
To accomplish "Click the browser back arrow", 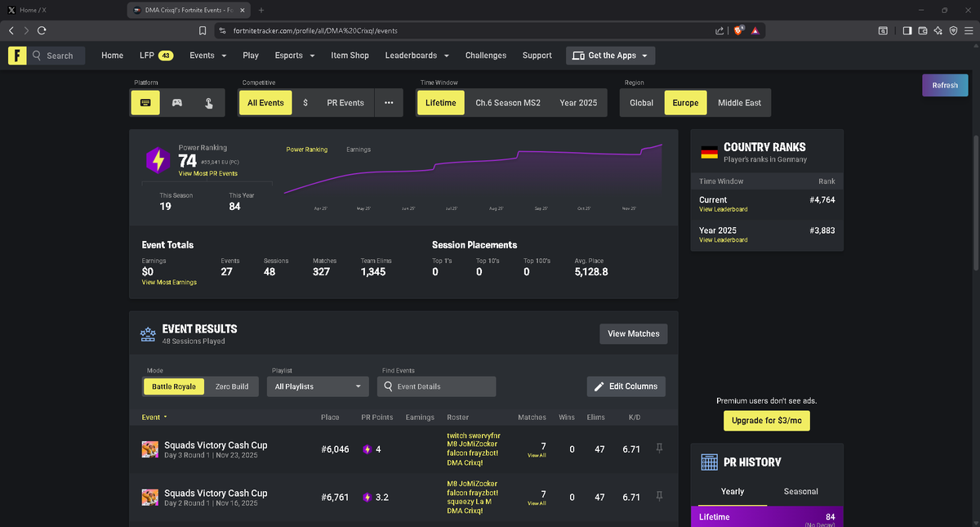I will click(11, 30).
